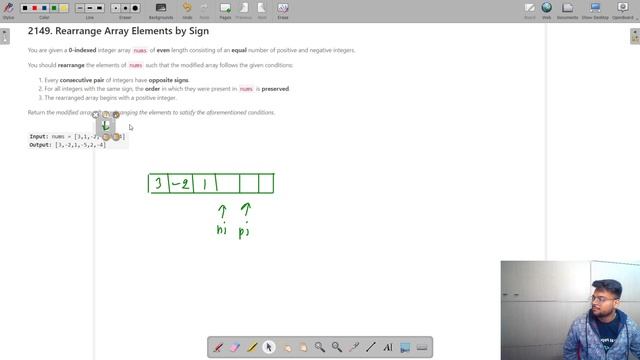Select the Laser pointer tool

[354, 347]
